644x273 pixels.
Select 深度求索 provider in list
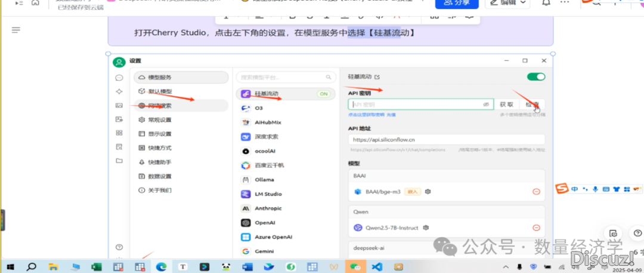pos(286,137)
